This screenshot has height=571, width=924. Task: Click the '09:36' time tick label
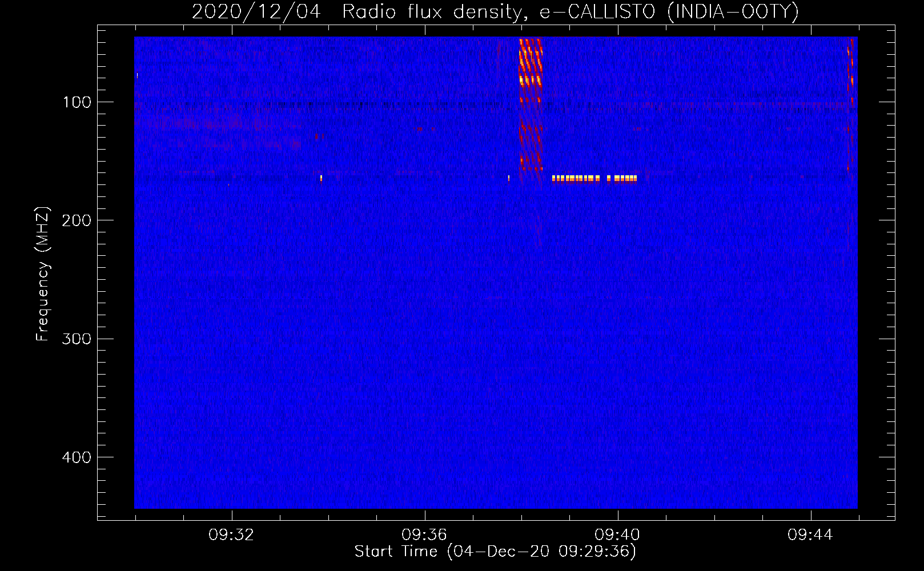click(424, 535)
